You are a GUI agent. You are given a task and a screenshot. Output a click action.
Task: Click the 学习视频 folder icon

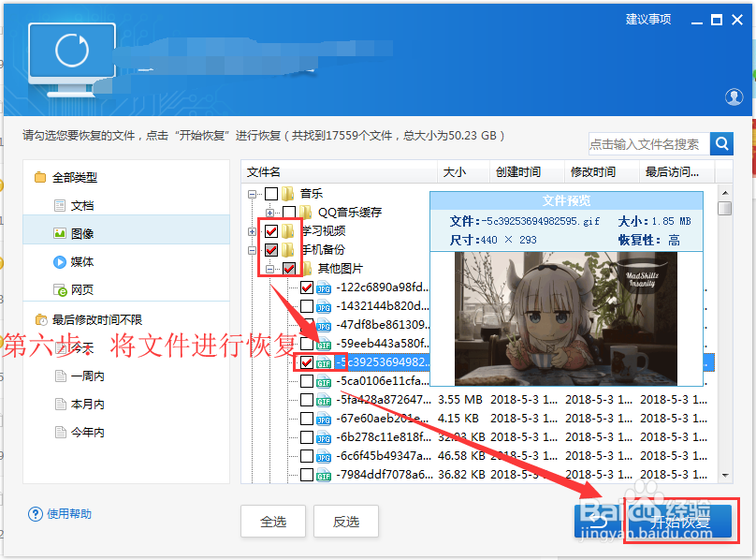pos(288,231)
